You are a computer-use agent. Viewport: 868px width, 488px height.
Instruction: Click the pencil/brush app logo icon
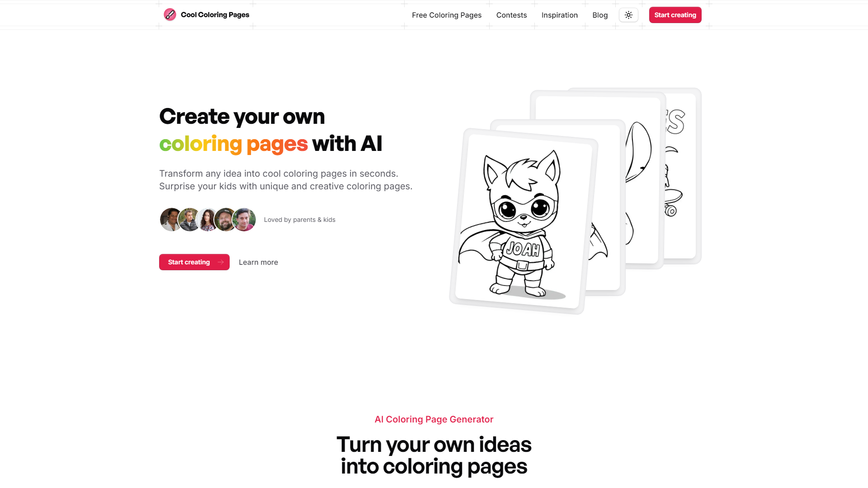170,14
